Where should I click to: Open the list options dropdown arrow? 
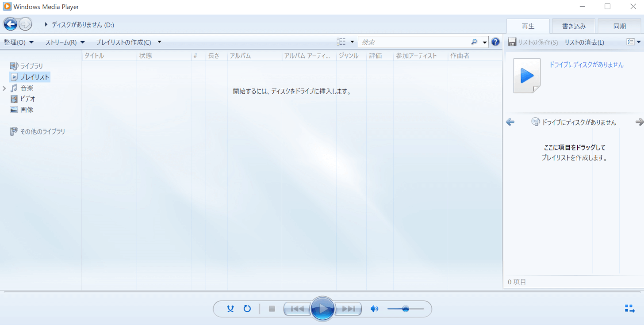click(x=639, y=42)
